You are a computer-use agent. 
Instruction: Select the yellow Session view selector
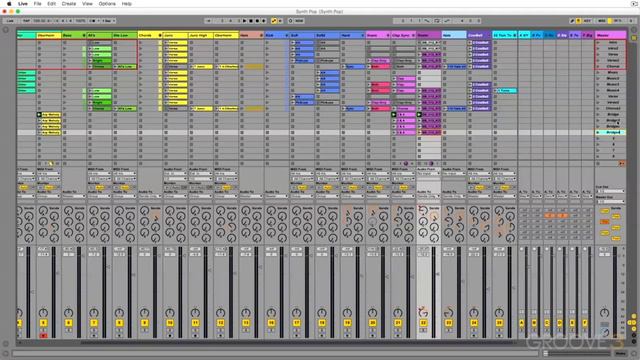(634, 37)
